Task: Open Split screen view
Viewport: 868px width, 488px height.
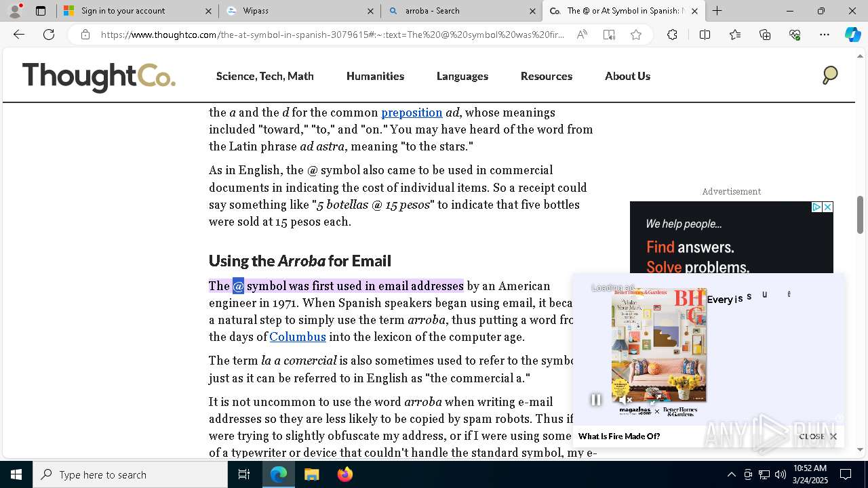Action: pyautogui.click(x=705, y=35)
